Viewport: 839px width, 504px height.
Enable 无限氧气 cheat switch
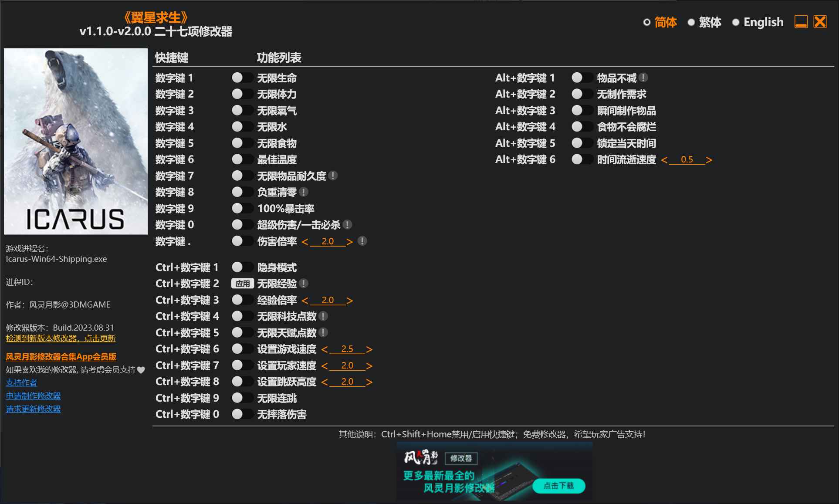tap(243, 110)
